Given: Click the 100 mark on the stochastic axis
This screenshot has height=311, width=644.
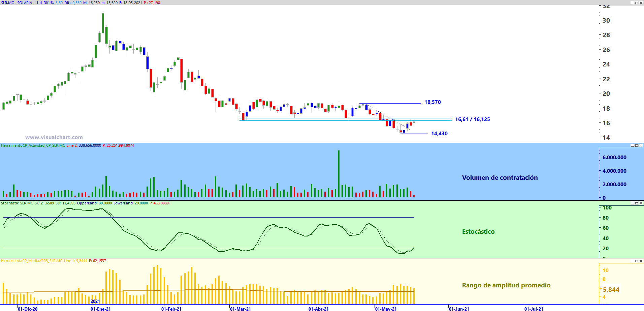Looking at the screenshot, I should pos(607,207).
